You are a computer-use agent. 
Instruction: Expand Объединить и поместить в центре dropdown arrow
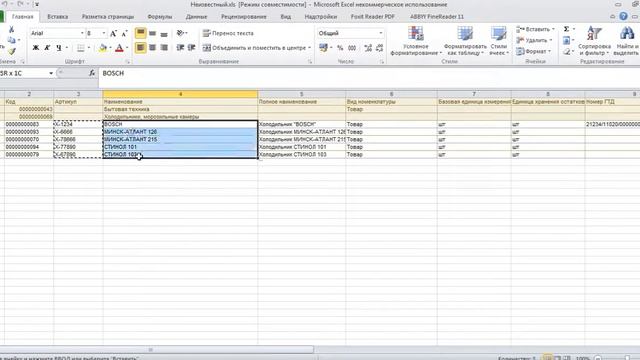click(309, 48)
